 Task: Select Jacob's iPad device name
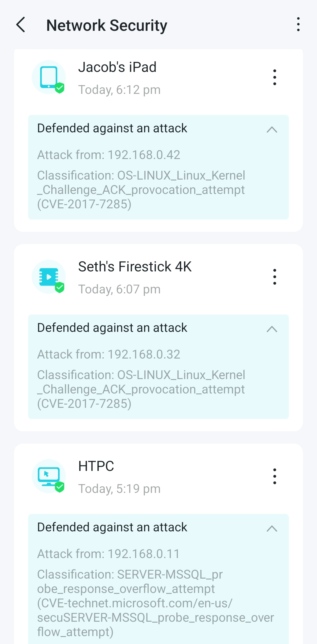point(117,67)
